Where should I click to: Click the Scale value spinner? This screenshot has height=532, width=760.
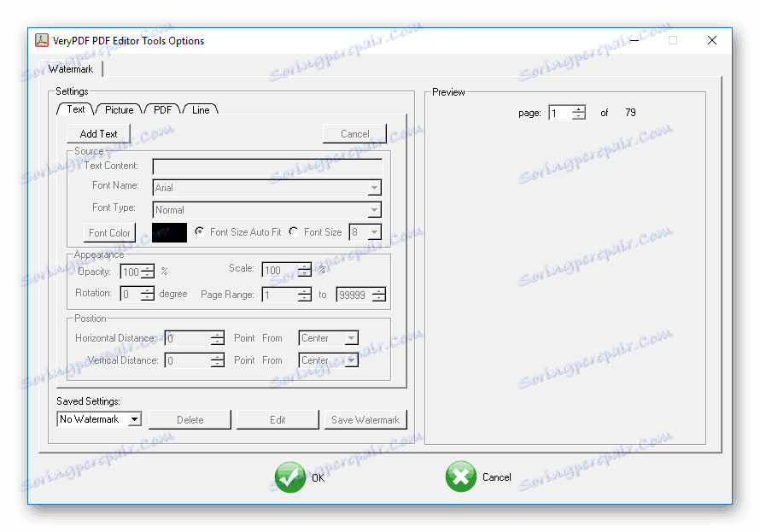(286, 270)
